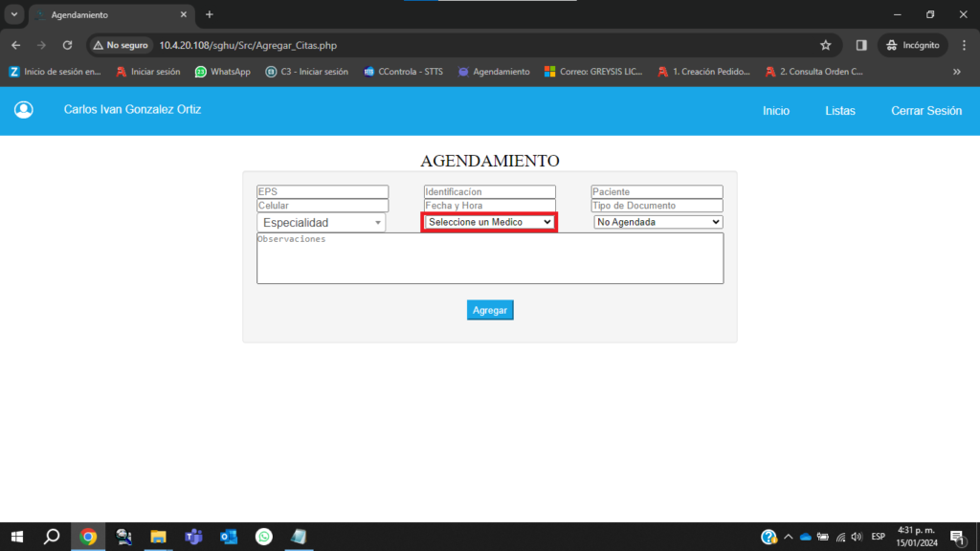The image size is (980, 551).
Task: Open the new browser tab plus button
Action: pyautogui.click(x=210, y=14)
